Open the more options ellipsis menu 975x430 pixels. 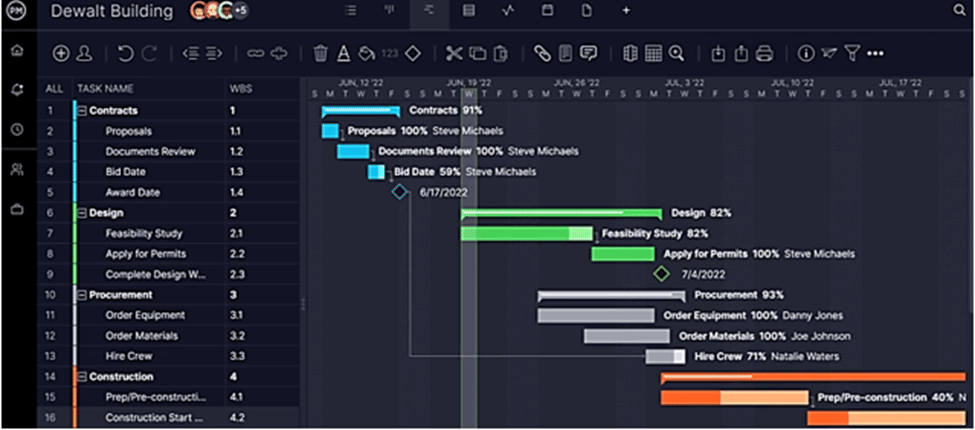pos(876,53)
